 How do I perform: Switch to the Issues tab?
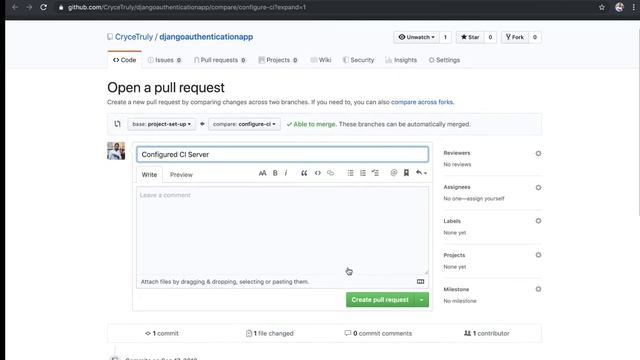point(164,60)
